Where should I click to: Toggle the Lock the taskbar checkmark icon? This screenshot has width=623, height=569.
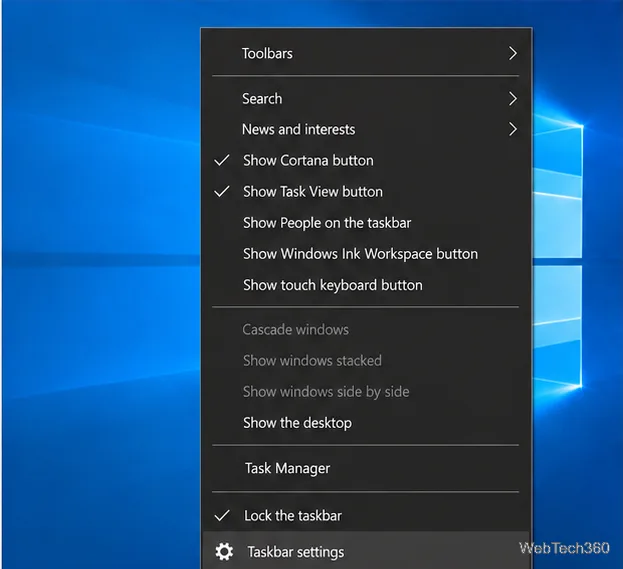click(x=222, y=515)
